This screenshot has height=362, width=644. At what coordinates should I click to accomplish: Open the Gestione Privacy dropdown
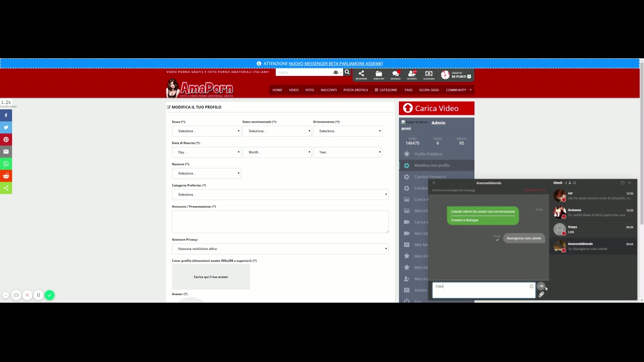click(280, 249)
